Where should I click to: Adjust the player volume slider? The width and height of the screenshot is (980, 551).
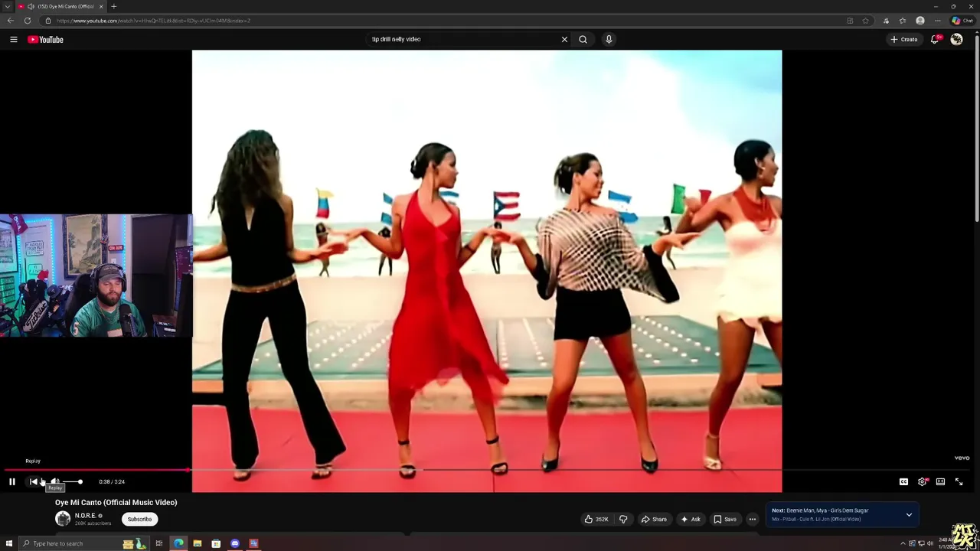[71, 481]
